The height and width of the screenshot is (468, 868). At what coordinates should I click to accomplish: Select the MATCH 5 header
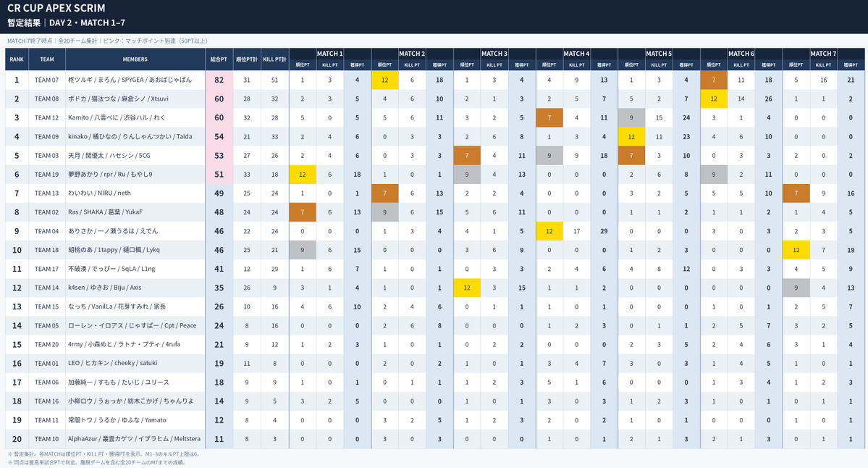(659, 54)
